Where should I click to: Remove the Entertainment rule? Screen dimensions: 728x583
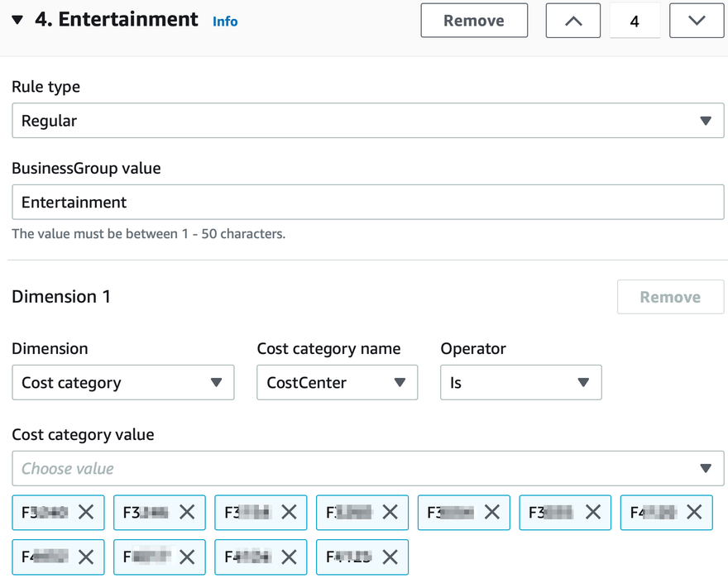click(474, 21)
